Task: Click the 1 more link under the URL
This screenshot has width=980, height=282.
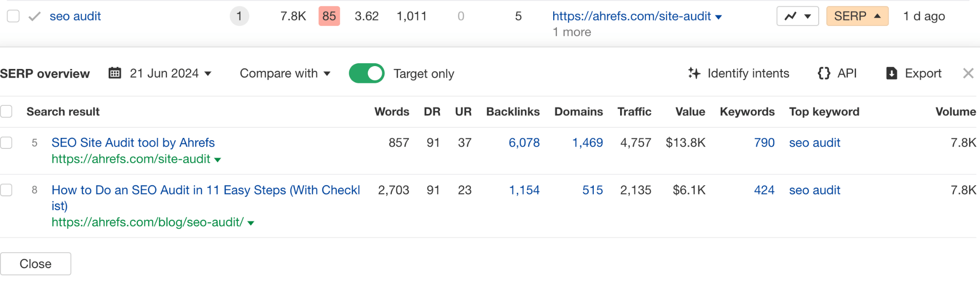Action: click(571, 32)
